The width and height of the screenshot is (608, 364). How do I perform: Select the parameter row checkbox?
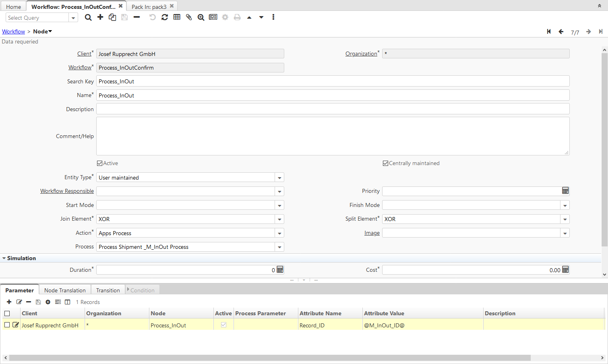click(x=7, y=325)
